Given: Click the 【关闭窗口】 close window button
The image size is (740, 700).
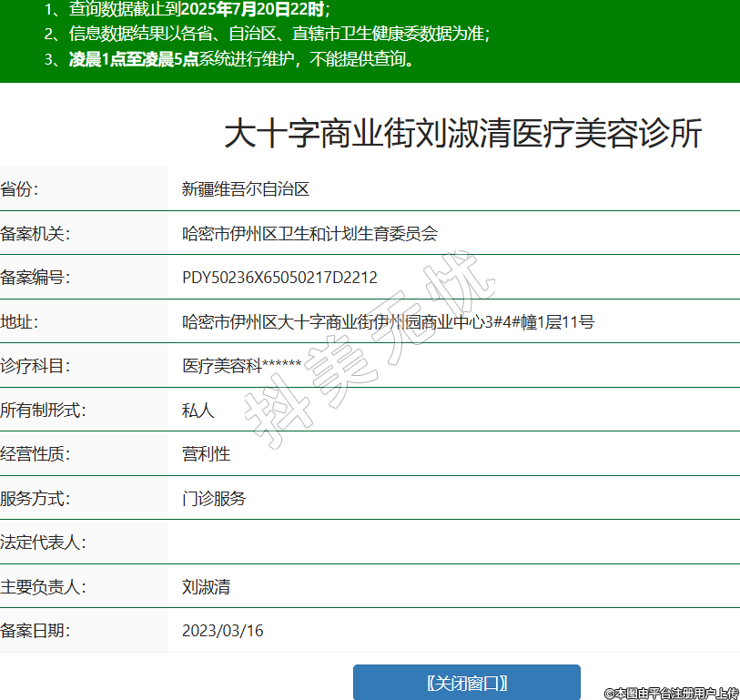Looking at the screenshot, I should coord(466,683).
